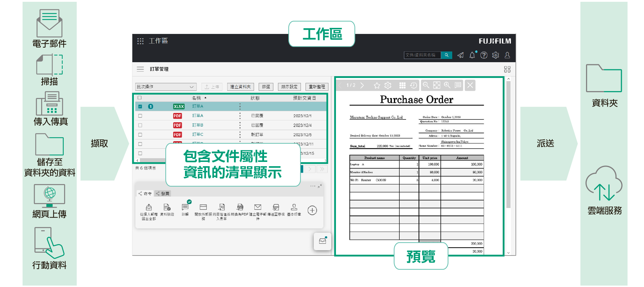The height and width of the screenshot is (287, 644).
Task: Check the checkbox of the 2023/12/15 row
Action: (x=140, y=153)
